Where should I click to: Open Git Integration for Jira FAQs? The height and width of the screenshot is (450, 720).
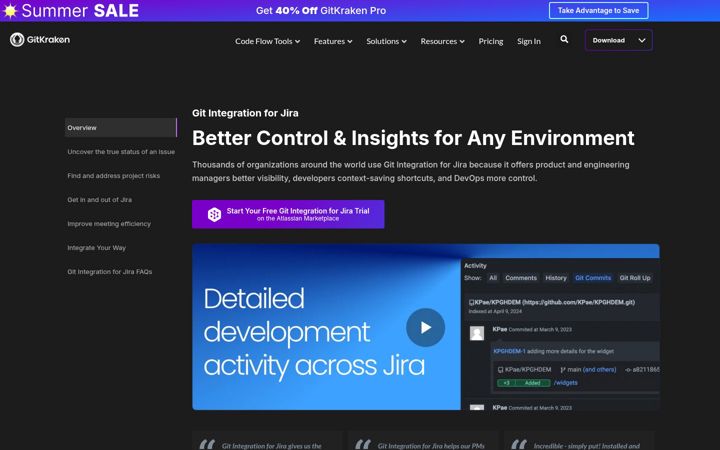109,272
